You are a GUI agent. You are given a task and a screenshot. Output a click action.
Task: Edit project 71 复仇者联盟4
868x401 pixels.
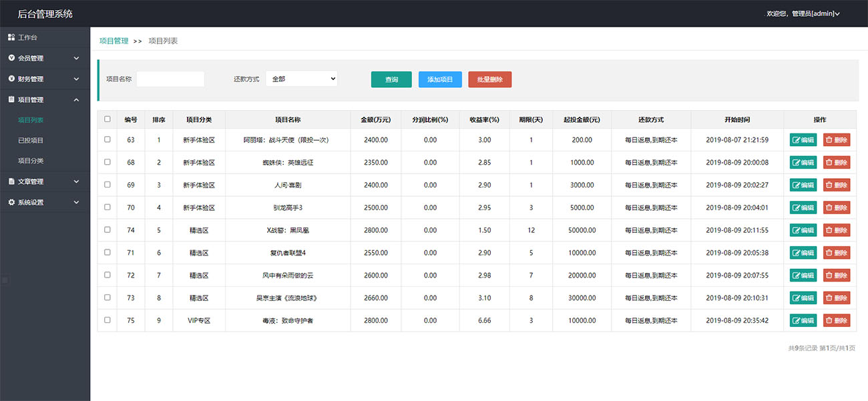coord(803,253)
